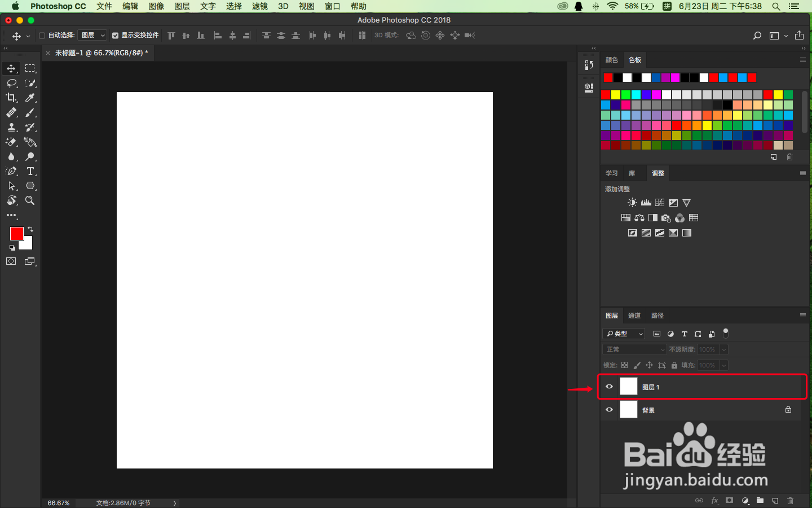Add Curves adjustment

660,203
